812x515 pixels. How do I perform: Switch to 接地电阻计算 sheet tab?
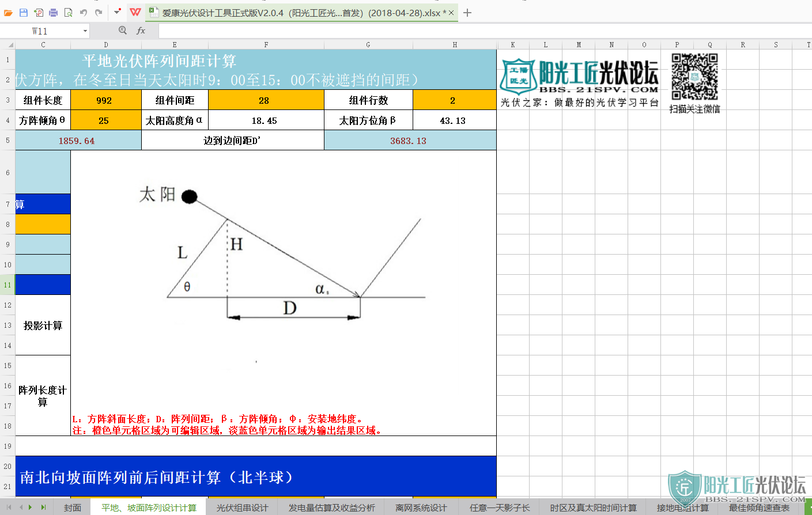(683, 508)
